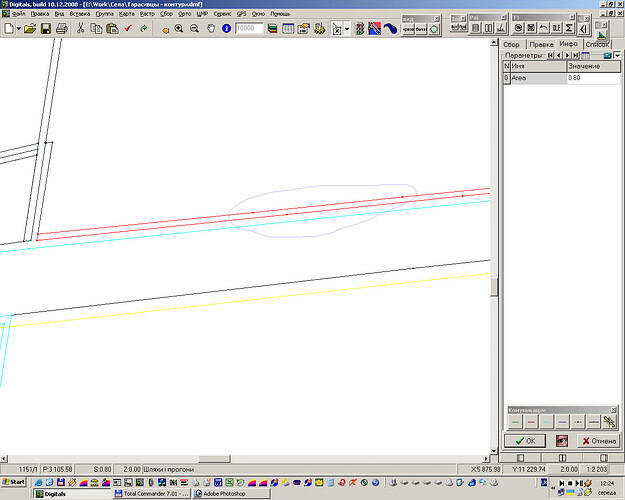Cut selection with scissors icon
This screenshot has width=625, height=500.
81,29
